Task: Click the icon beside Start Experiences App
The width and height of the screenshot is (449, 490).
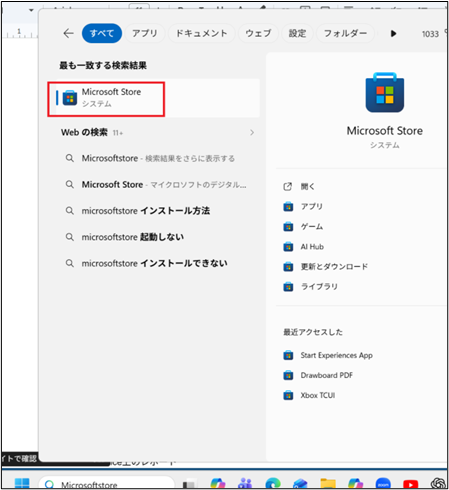Action: [x=288, y=355]
